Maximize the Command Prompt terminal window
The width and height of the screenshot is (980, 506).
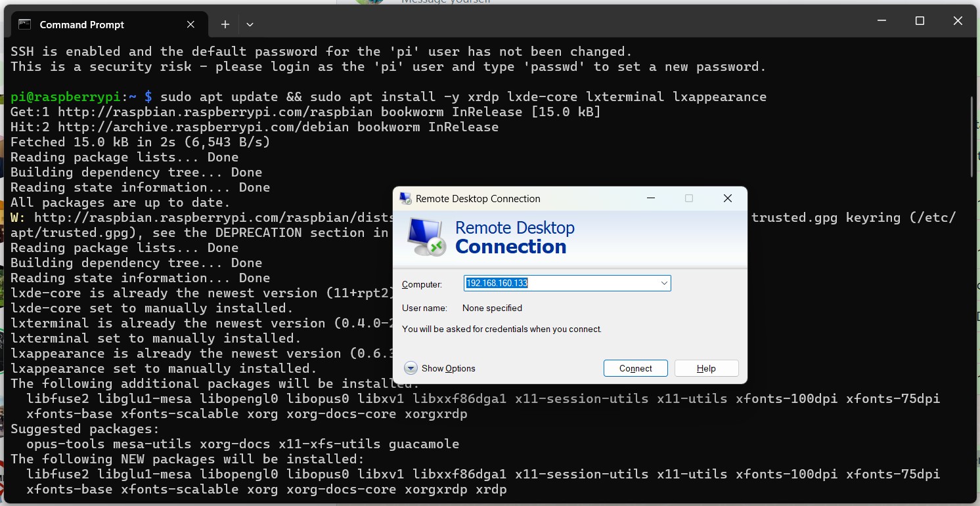(920, 21)
